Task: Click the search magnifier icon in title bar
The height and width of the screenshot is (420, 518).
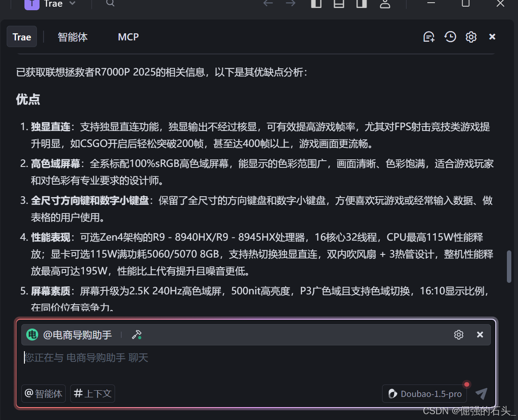Action: coord(110,3)
